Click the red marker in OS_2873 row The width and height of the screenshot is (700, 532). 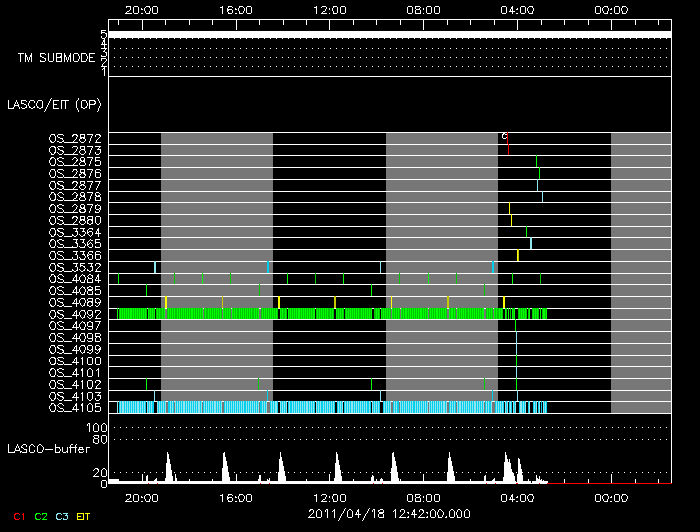pos(508,150)
